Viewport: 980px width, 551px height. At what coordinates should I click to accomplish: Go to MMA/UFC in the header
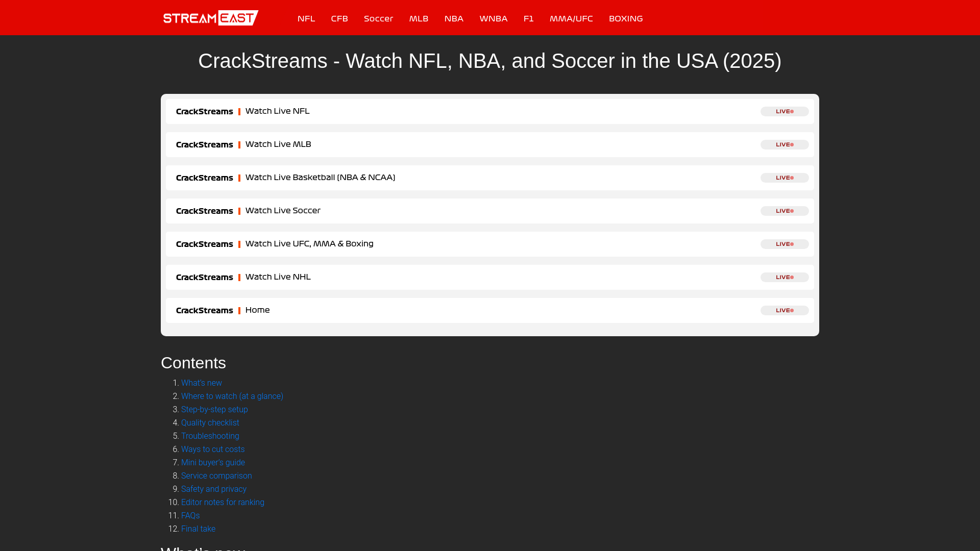(x=571, y=18)
